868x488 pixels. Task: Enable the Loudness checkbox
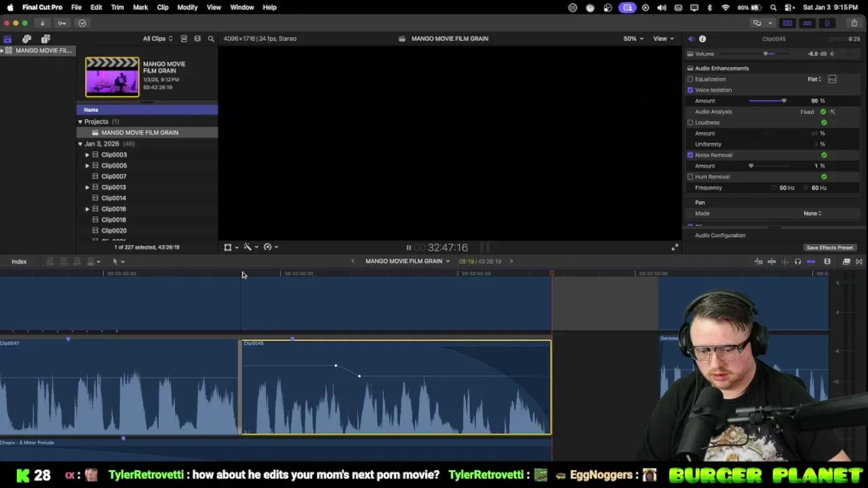click(690, 123)
